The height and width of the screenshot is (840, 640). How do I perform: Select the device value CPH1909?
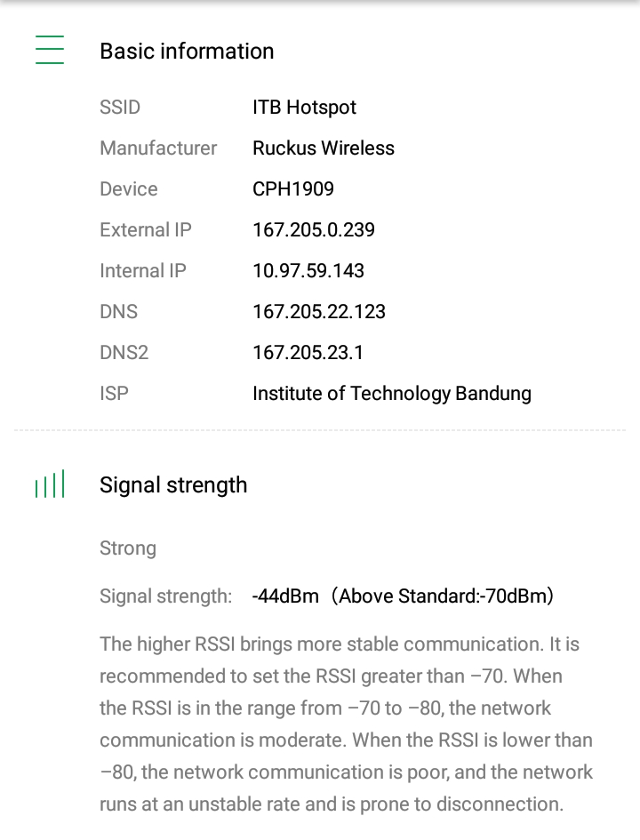coord(293,189)
